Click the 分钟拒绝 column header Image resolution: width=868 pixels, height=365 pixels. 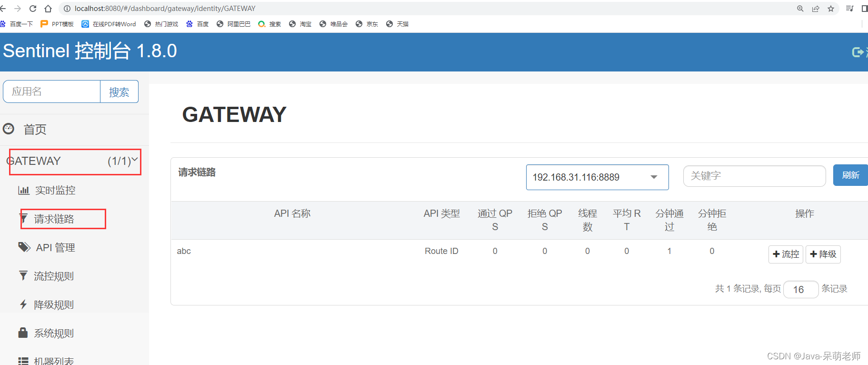tap(712, 220)
